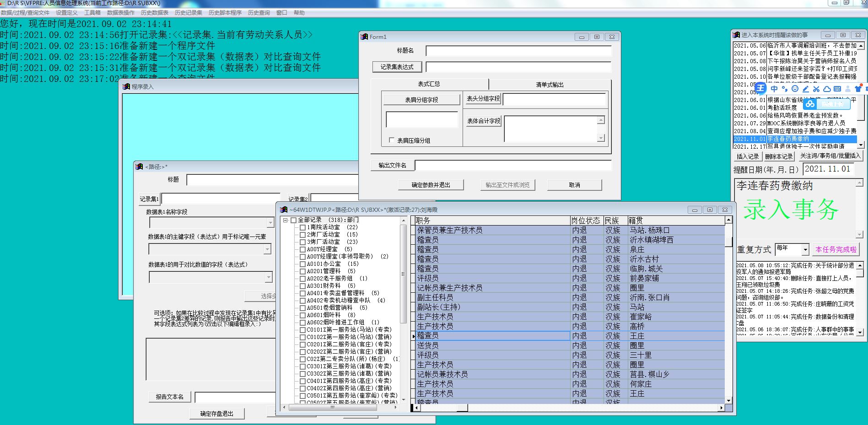Check A0501卷烟营销科 (5) checkbox
Viewport: 868px width, 425px height.
pyautogui.click(x=302, y=308)
